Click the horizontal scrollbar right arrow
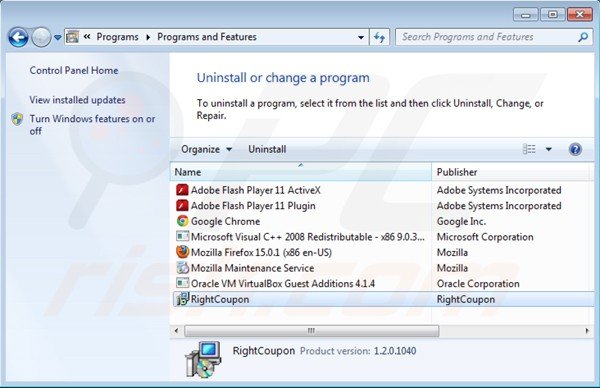Viewport: 600px width, 388px height. (x=587, y=331)
